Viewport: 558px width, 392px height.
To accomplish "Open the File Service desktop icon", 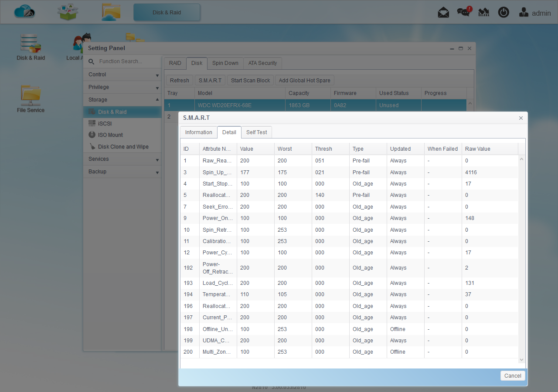I will [31, 99].
